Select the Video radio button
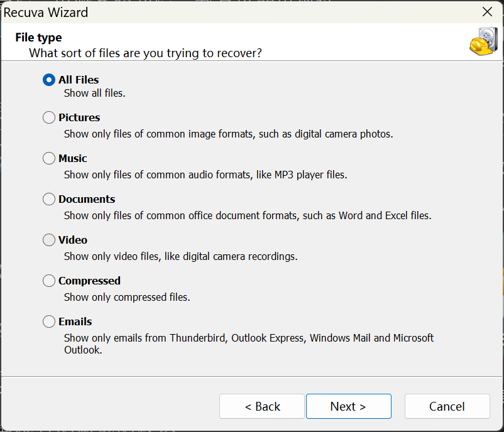This screenshot has width=504, height=432. coord(49,240)
